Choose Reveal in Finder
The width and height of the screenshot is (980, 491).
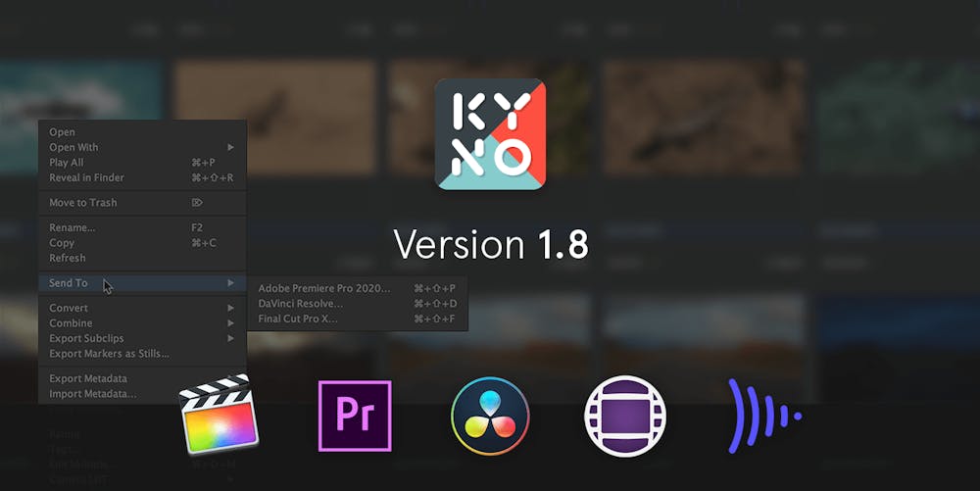(142, 177)
